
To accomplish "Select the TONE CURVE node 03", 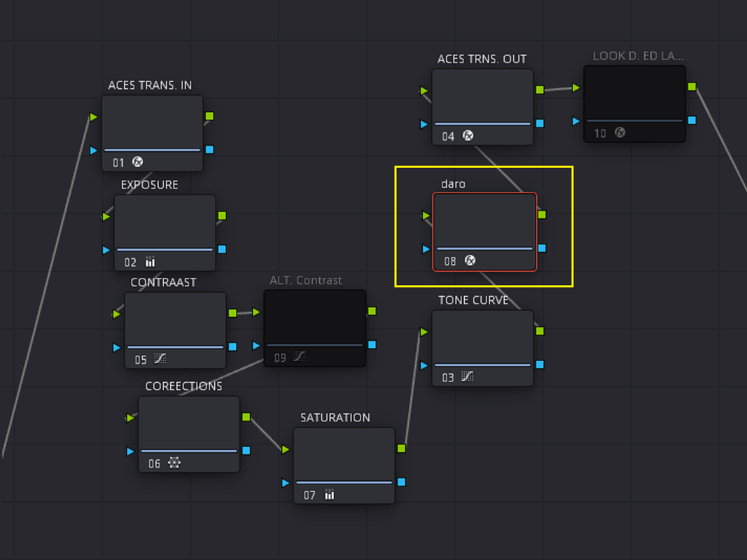I will pos(482,348).
